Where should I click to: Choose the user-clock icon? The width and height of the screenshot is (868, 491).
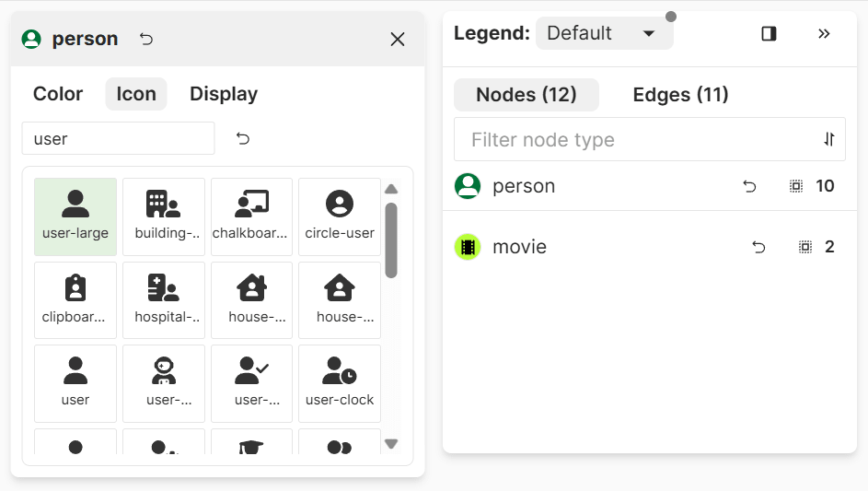click(340, 383)
